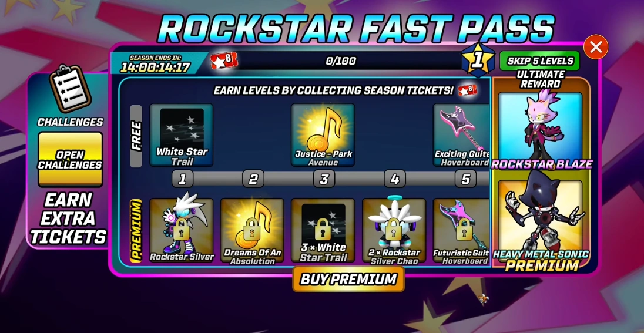Image resolution: width=644 pixels, height=333 pixels.
Task: Tap the locked Dreams Of An Absolution note
Action: tap(252, 230)
